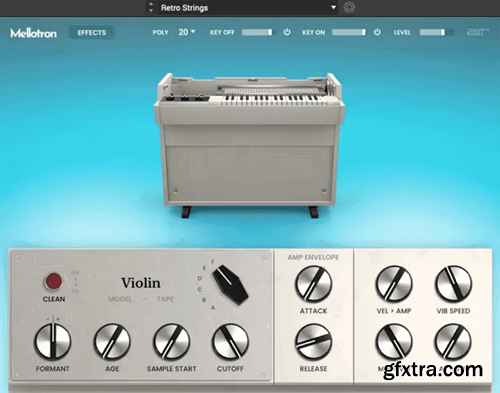This screenshot has height=393, width=500.
Task: Select tape position B
Action: click(x=204, y=300)
